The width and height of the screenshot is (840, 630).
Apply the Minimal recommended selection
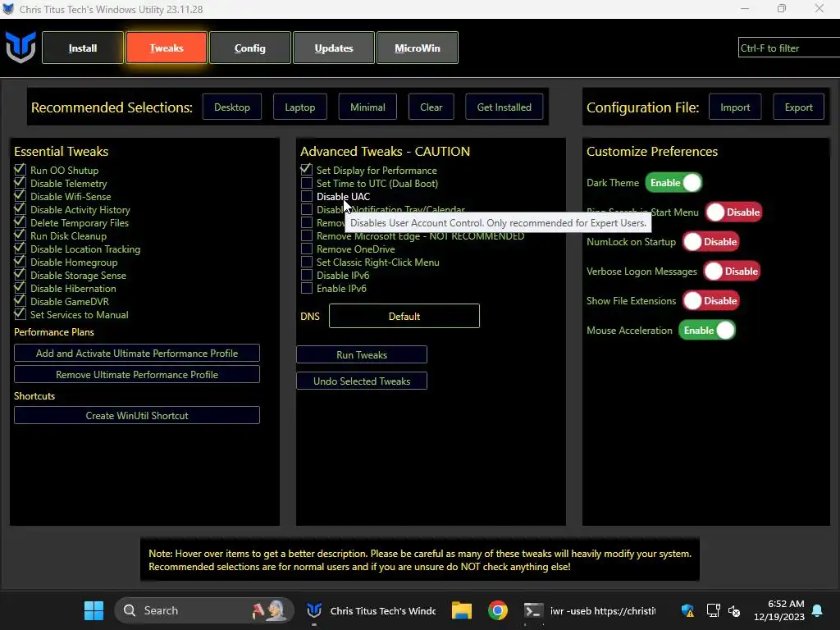pyautogui.click(x=367, y=107)
